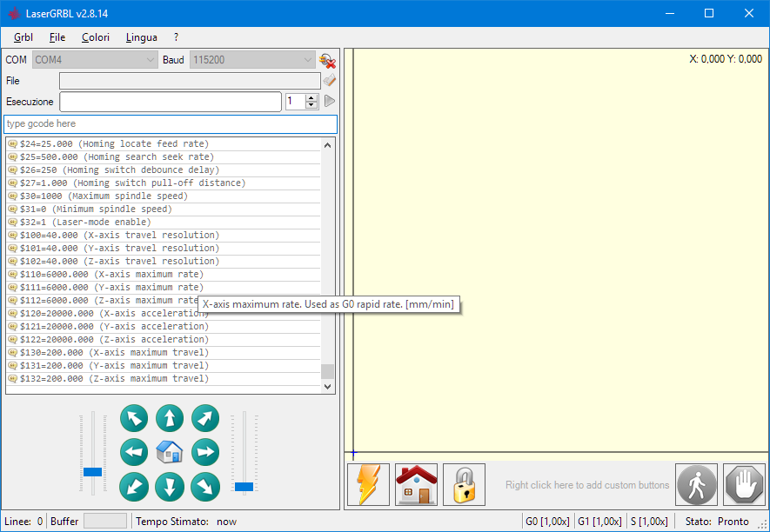Click the console scrollbar down arrow
770x532 pixels.
[x=327, y=387]
